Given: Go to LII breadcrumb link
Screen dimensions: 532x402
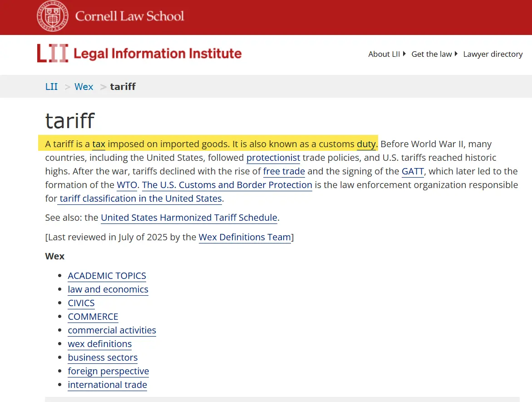Looking at the screenshot, I should pos(52,87).
